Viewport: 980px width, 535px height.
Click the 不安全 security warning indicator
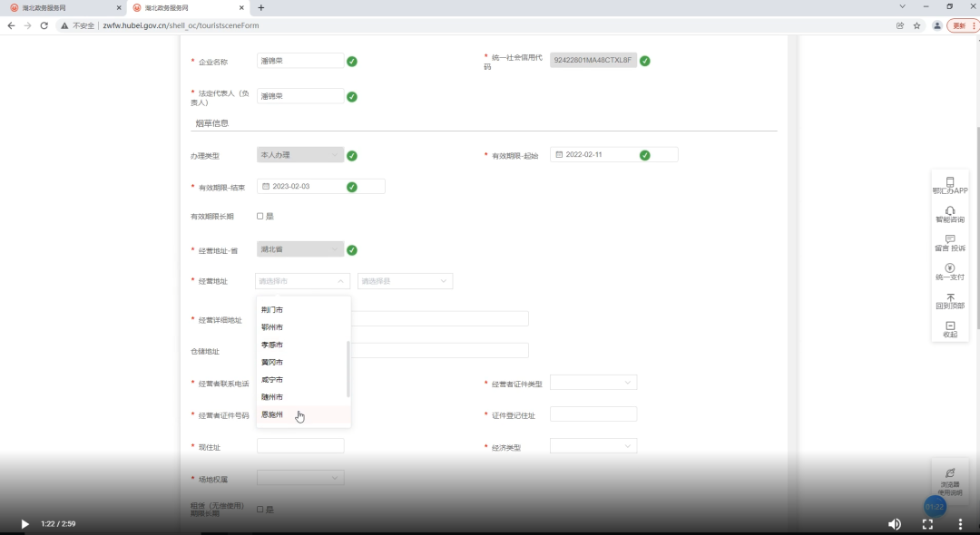[x=77, y=25]
